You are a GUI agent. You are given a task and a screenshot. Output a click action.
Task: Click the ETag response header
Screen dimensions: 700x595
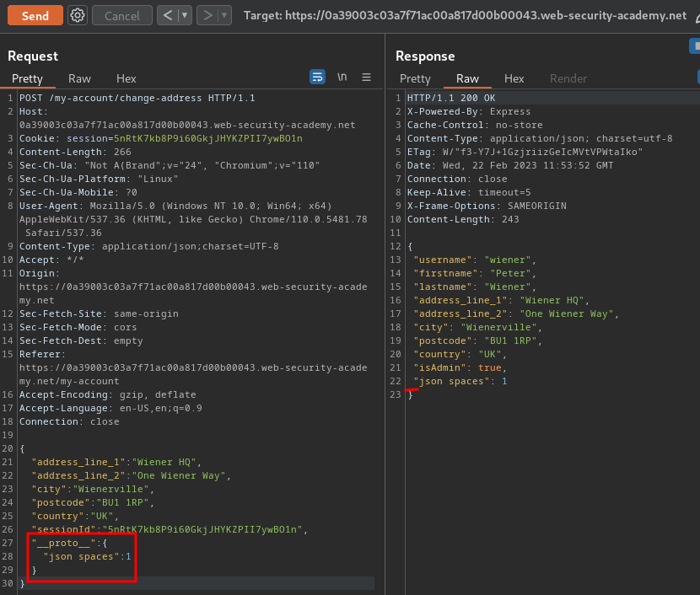(525, 152)
